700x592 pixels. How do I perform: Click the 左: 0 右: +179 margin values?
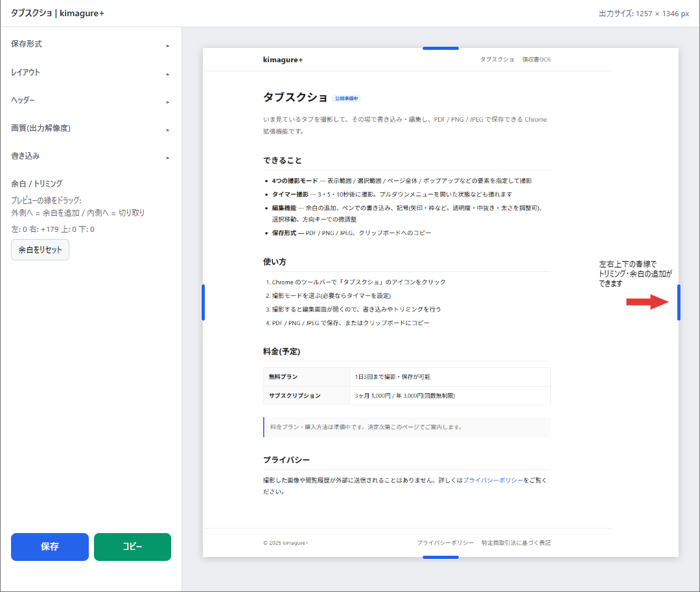52,229
